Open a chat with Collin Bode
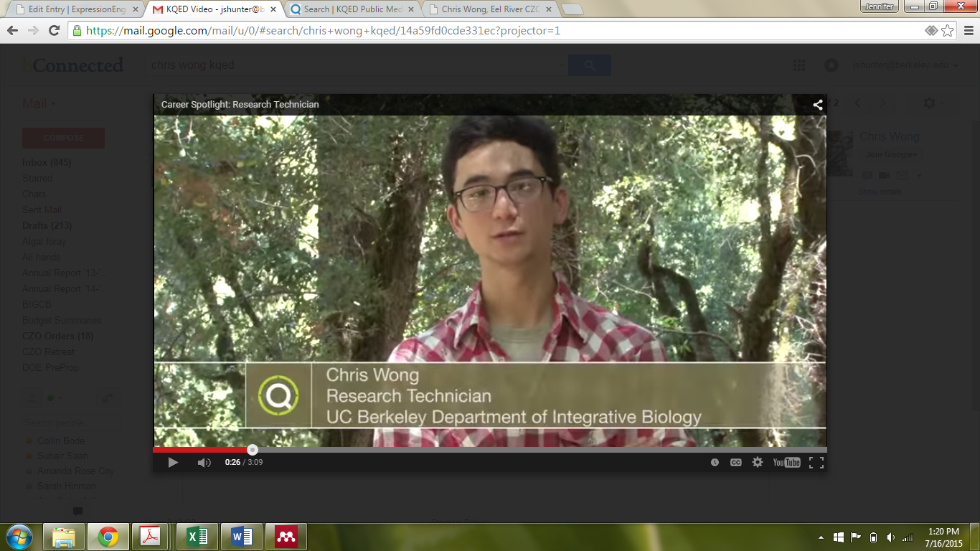Image resolution: width=980 pixels, height=551 pixels. 61,441
